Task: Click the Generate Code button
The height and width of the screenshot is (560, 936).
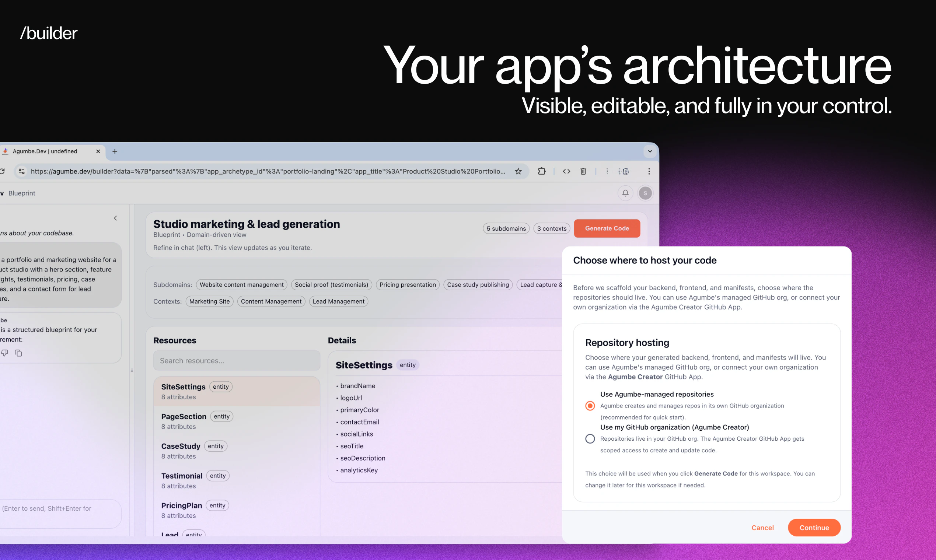Action: [x=607, y=228]
